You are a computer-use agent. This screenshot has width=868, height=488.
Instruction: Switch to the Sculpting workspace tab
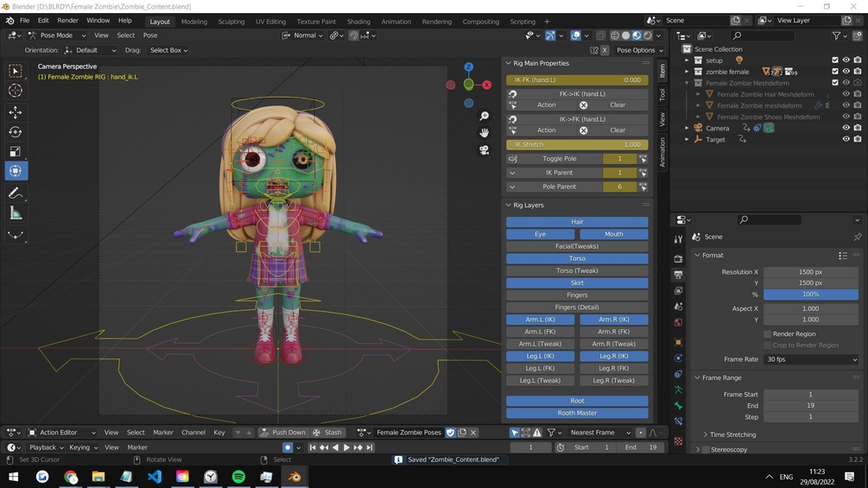231,22
